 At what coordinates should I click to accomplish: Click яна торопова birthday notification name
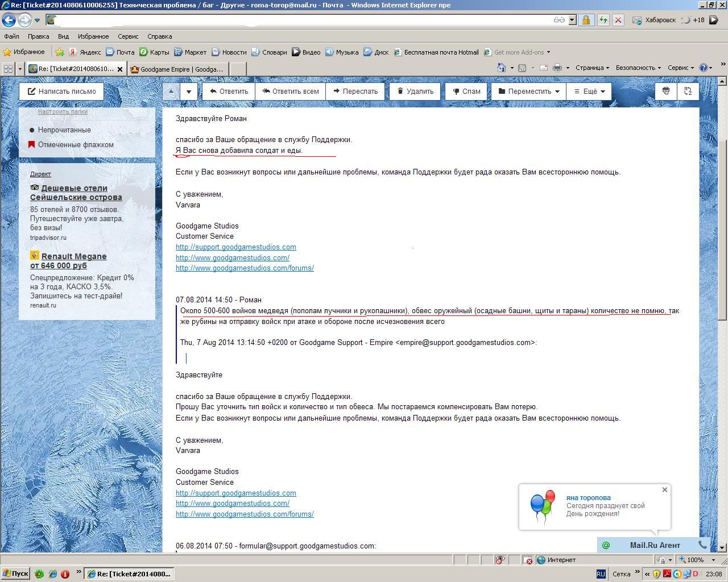pyautogui.click(x=588, y=497)
